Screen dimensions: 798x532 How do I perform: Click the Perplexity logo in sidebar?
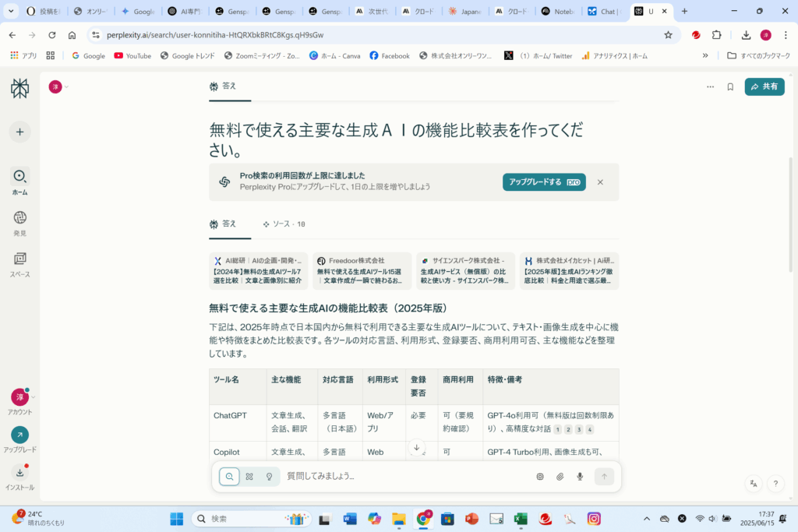pos(19,89)
